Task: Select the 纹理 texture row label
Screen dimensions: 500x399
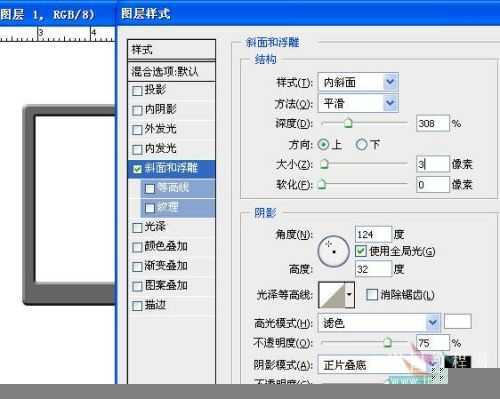Action: [168, 207]
